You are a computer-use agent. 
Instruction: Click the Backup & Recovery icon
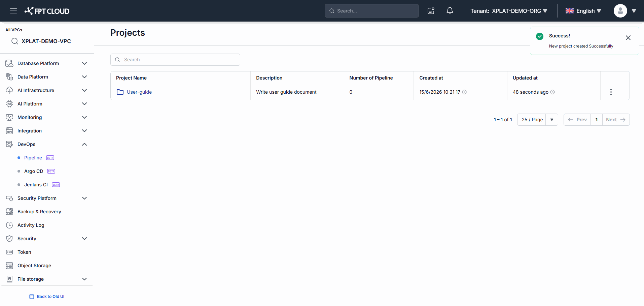pyautogui.click(x=9, y=212)
